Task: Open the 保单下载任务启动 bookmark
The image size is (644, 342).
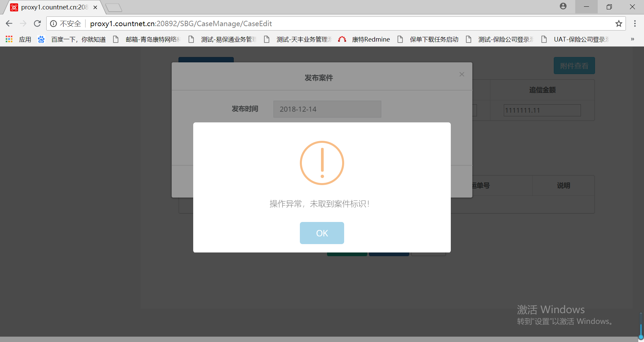Action: 428,39
